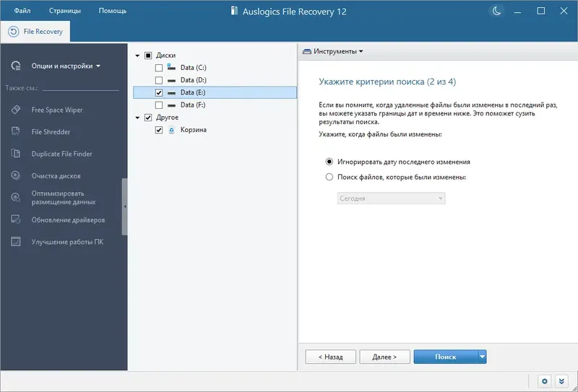Check the Data (F:) drive checkbox
The image size is (578, 392).
click(159, 105)
